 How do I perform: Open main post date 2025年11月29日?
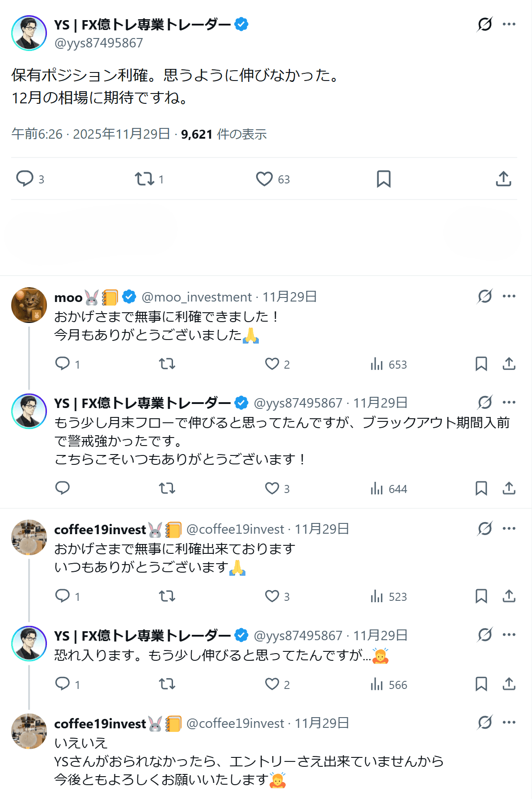point(121,134)
